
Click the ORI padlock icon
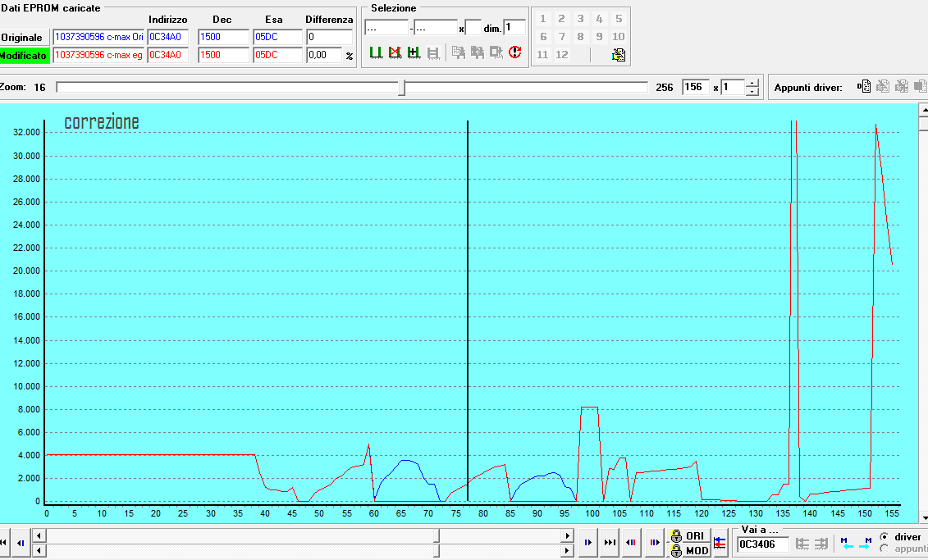coord(676,535)
